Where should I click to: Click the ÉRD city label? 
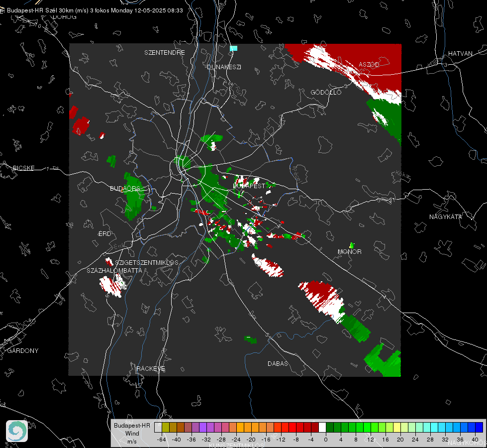click(x=104, y=234)
